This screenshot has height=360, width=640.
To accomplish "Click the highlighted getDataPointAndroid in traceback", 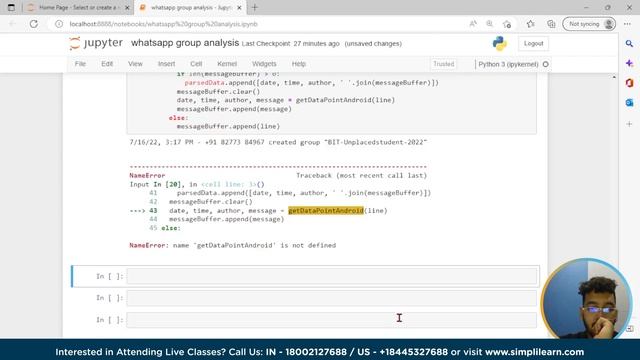I will click(326, 211).
